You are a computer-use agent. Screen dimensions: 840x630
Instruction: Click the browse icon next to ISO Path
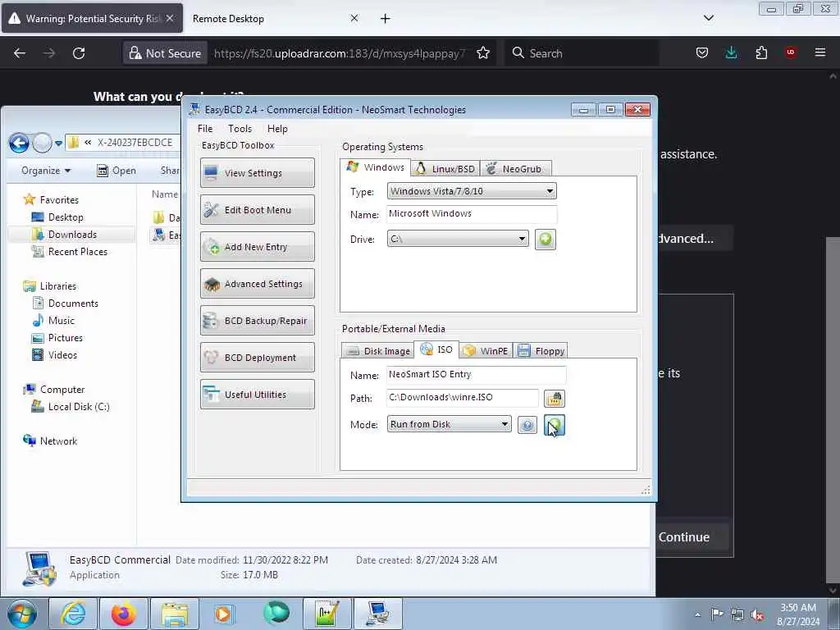[x=555, y=399]
